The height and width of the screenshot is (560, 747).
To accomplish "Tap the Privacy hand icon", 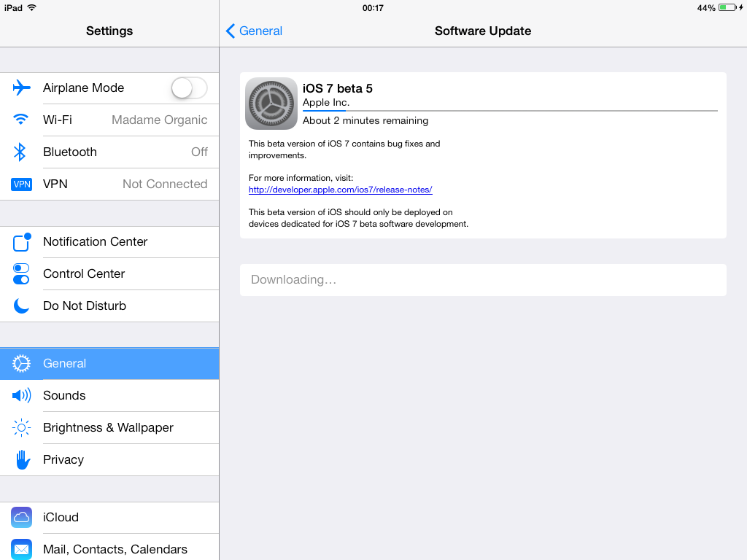I will [x=23, y=459].
